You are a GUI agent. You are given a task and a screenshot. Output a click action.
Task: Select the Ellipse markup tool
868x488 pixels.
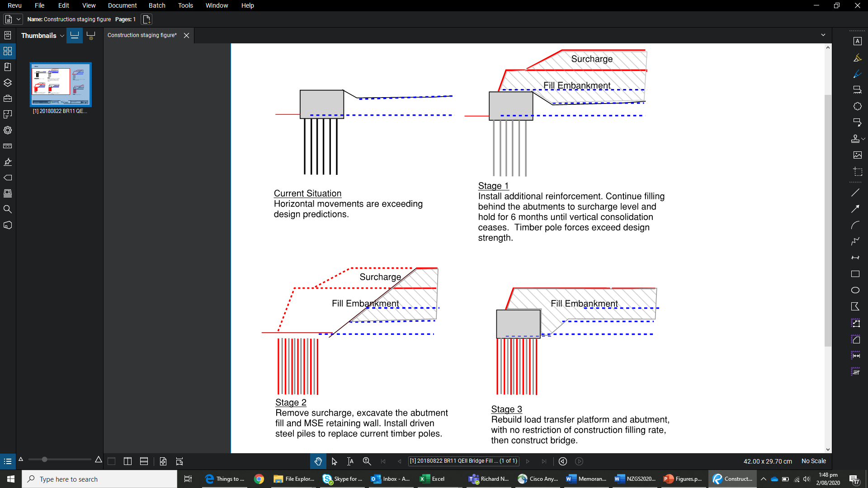pyautogui.click(x=855, y=290)
